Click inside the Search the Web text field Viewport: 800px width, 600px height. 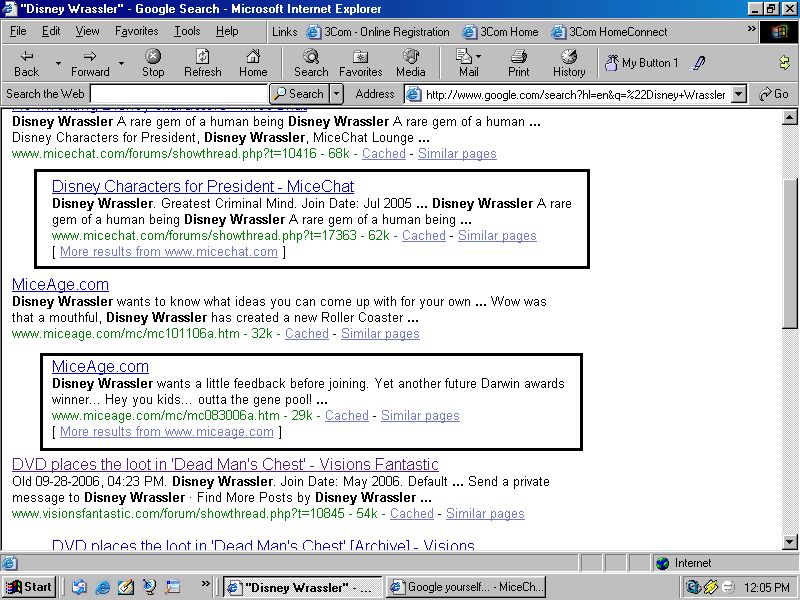(x=179, y=94)
